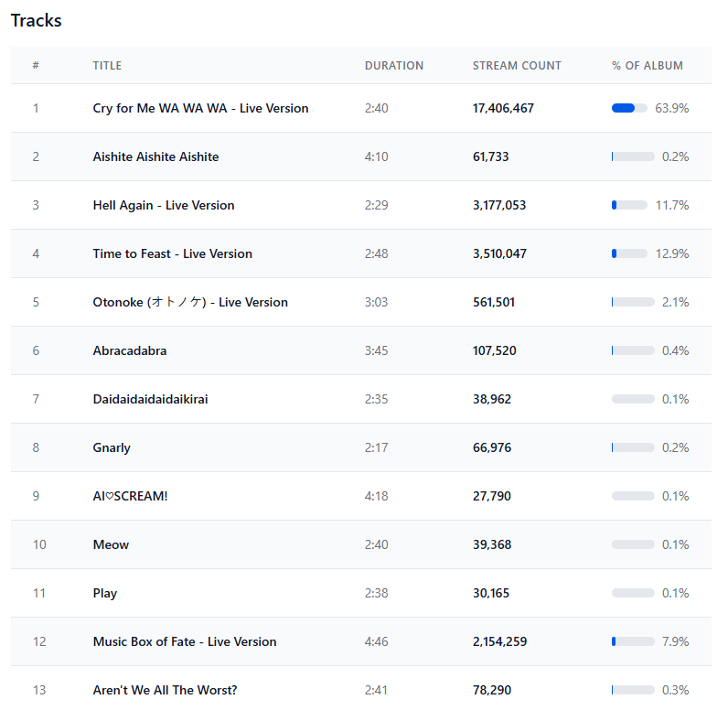This screenshot has width=728, height=721.
Task: Click the Tracks heading
Action: 37,20
